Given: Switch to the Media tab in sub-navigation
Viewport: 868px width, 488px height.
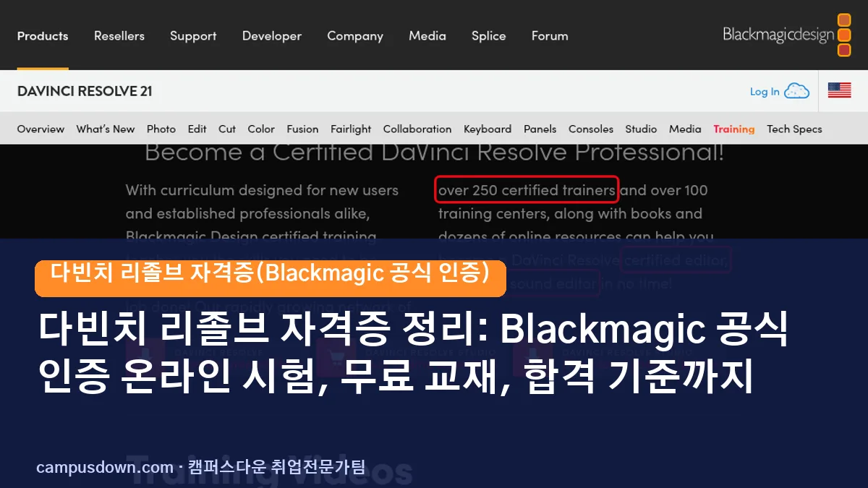Looking at the screenshot, I should click(x=685, y=129).
